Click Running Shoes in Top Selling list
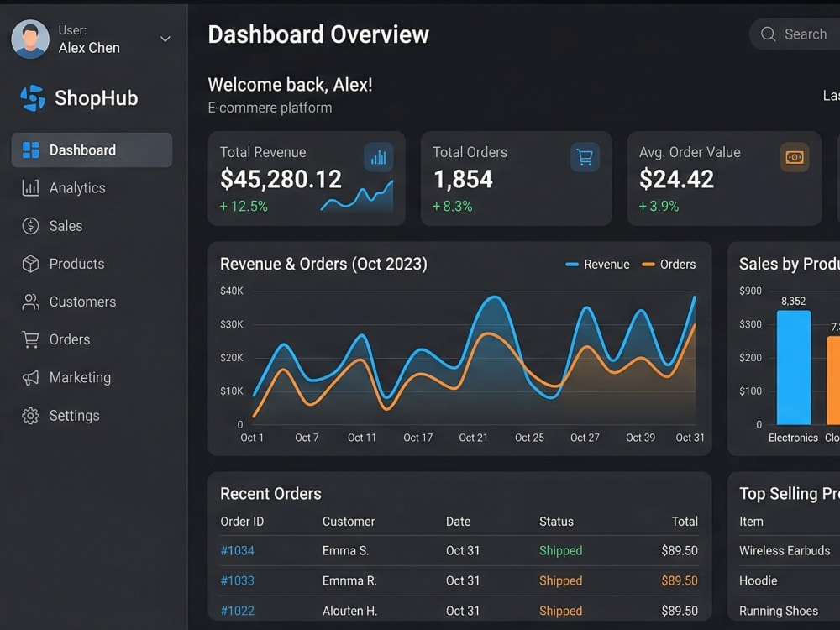 tap(779, 611)
